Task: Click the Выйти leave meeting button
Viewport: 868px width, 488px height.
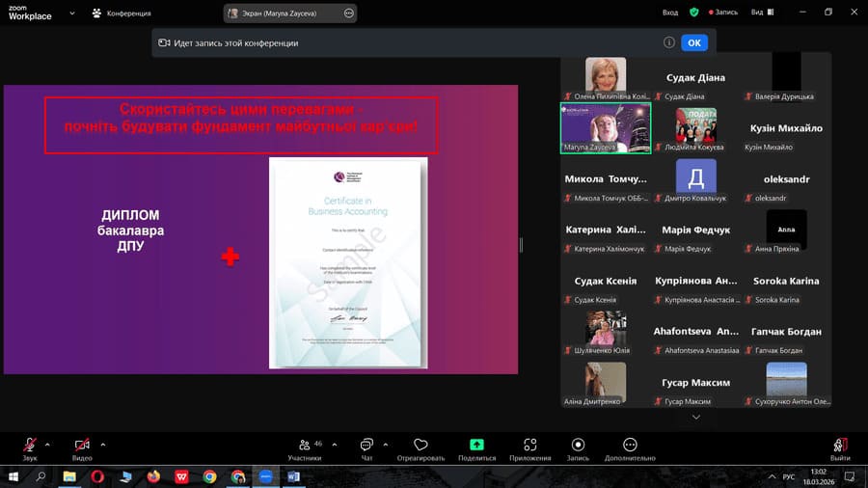Action: point(840,445)
